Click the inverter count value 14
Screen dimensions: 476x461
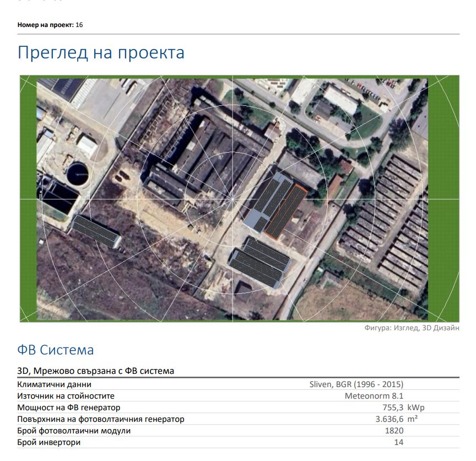398,442
